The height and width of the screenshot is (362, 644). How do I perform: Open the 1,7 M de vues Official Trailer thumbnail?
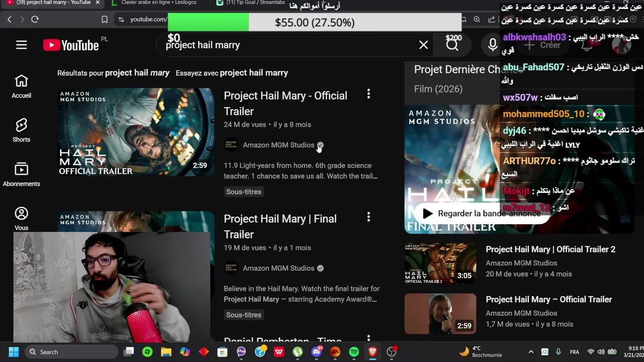coord(440,314)
